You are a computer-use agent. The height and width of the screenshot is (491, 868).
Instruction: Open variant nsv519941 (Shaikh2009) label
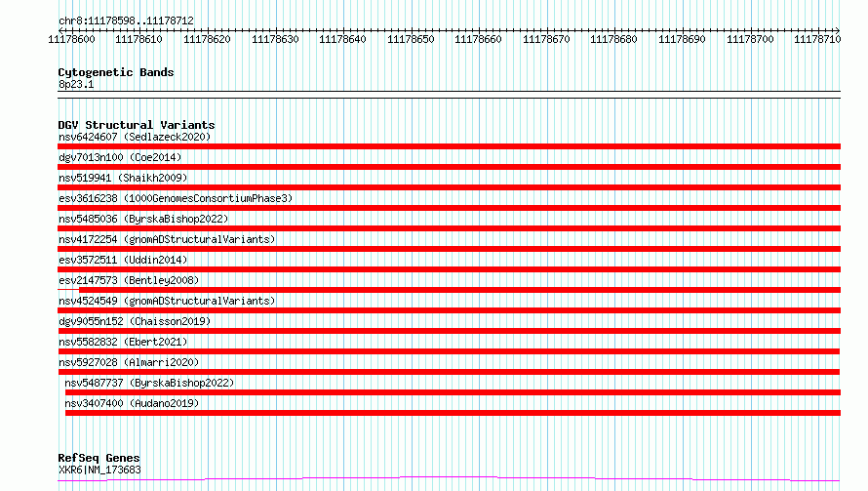[123, 178]
